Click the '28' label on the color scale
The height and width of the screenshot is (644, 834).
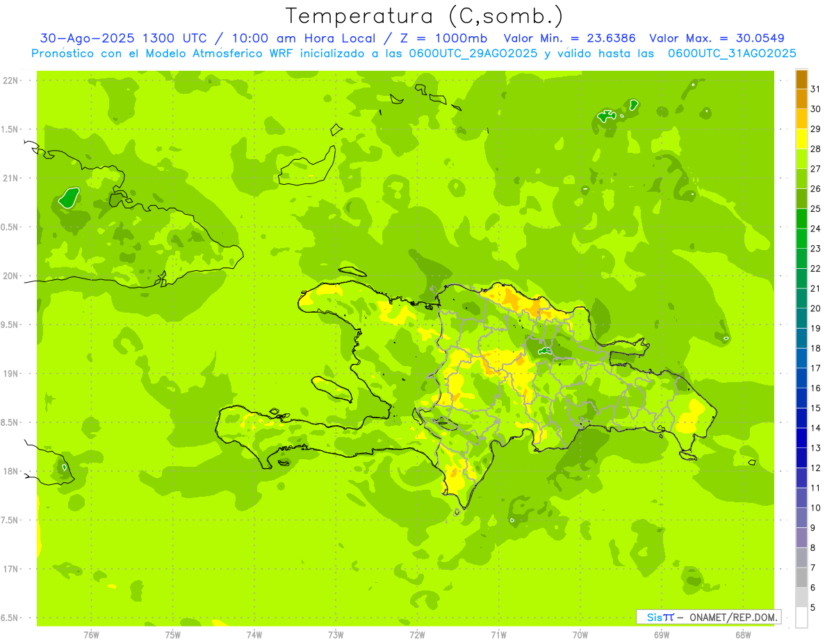(816, 149)
